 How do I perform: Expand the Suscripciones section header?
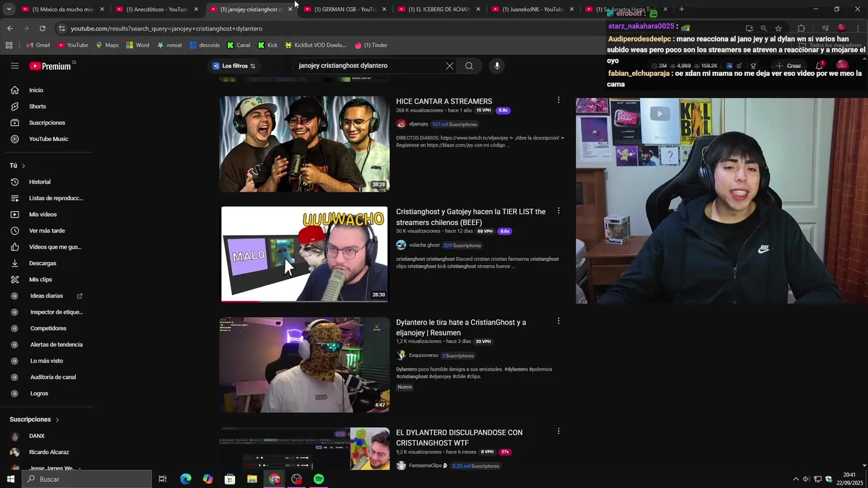click(35, 420)
